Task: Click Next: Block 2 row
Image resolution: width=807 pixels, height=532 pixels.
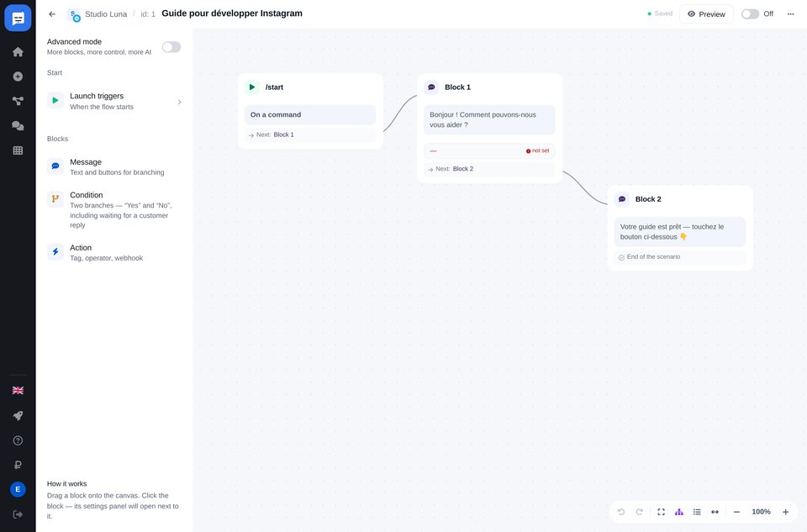Action: coord(489,169)
